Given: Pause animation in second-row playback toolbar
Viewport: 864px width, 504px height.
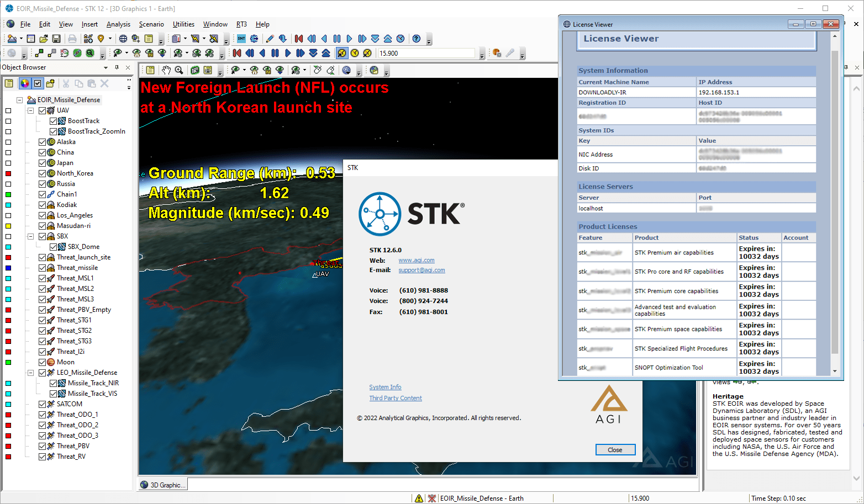Looking at the screenshot, I should (x=275, y=53).
